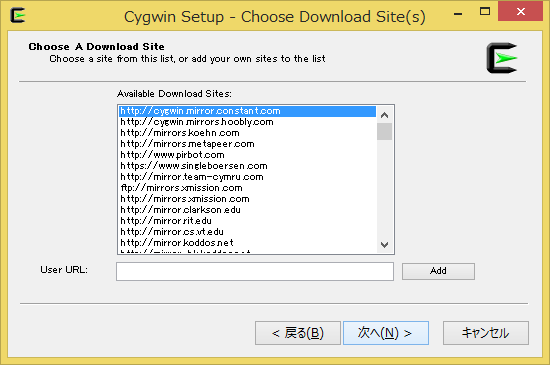
Task: Select ftp://mirrors.xmission.com mirror
Action: 247,188
